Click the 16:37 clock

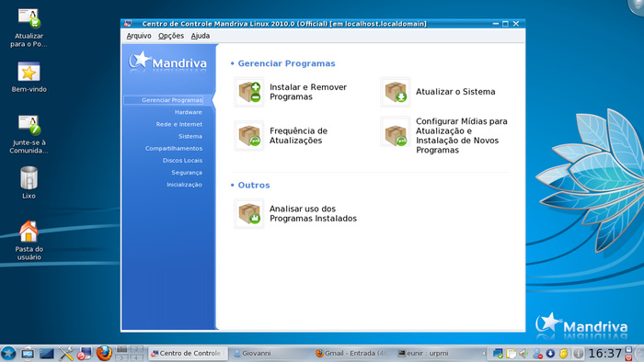pos(604,354)
